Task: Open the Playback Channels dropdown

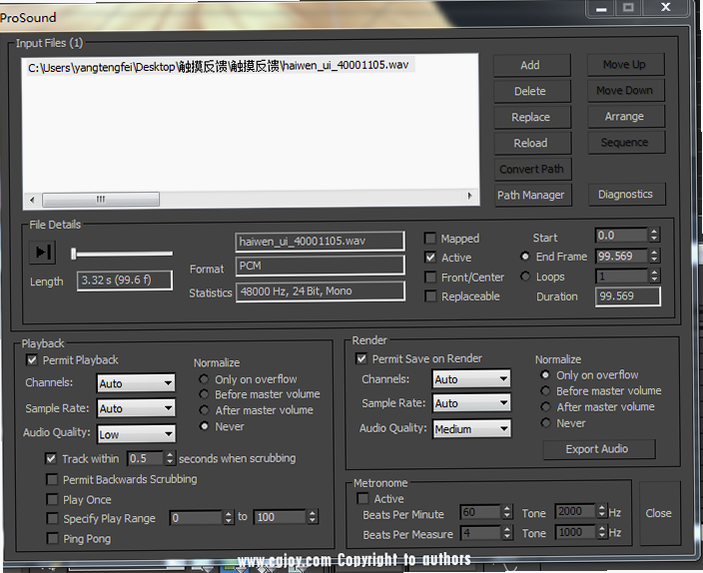Action: coord(136,383)
